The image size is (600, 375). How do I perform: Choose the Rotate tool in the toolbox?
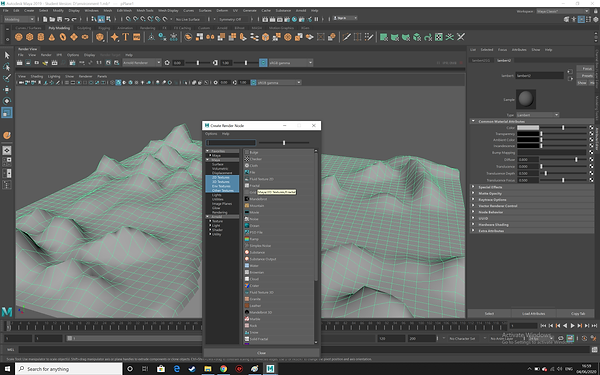pos(7,101)
